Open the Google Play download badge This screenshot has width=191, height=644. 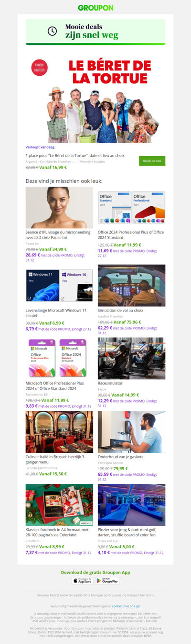pyautogui.click(x=107, y=581)
